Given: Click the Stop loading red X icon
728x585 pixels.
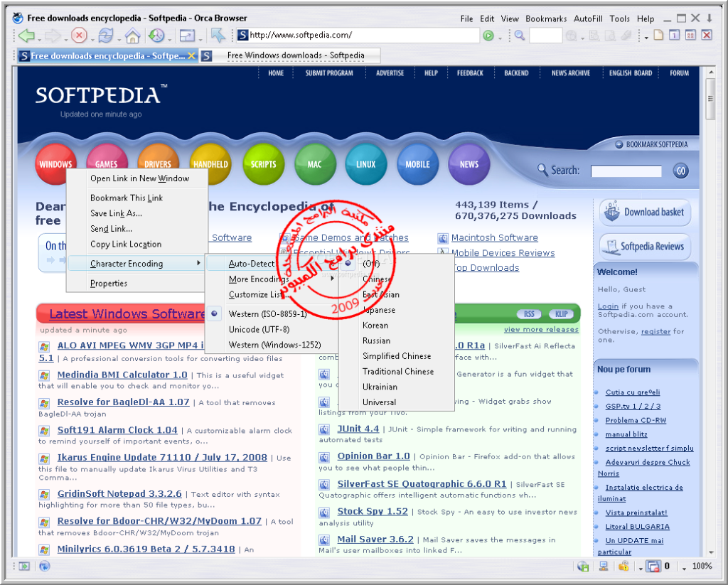Looking at the screenshot, I should click(80, 36).
